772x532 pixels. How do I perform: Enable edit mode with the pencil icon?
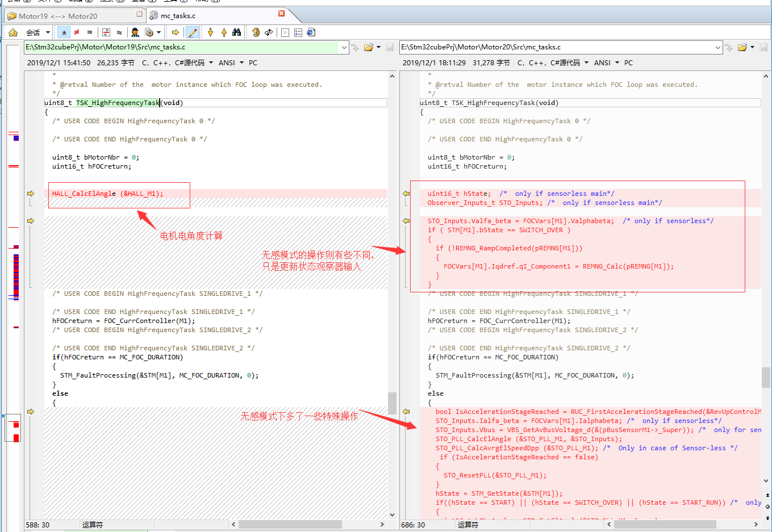click(192, 32)
